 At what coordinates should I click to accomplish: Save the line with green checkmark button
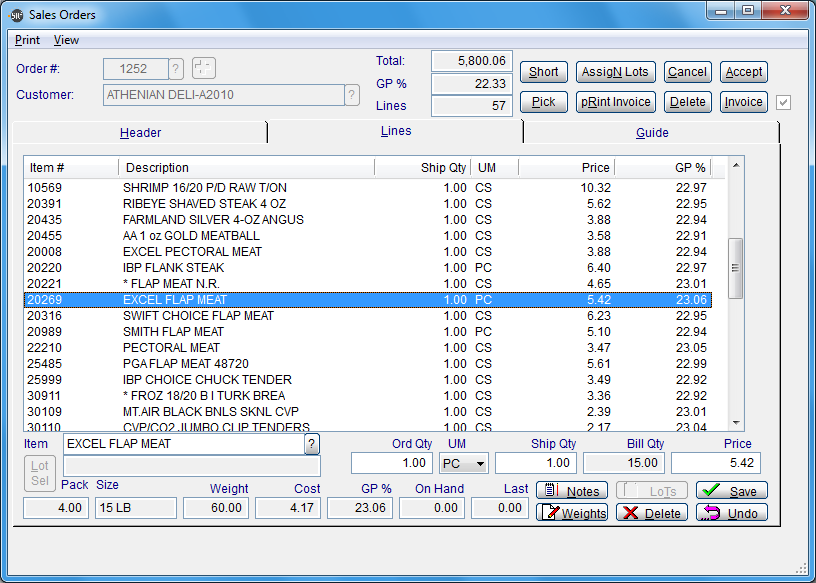click(732, 491)
